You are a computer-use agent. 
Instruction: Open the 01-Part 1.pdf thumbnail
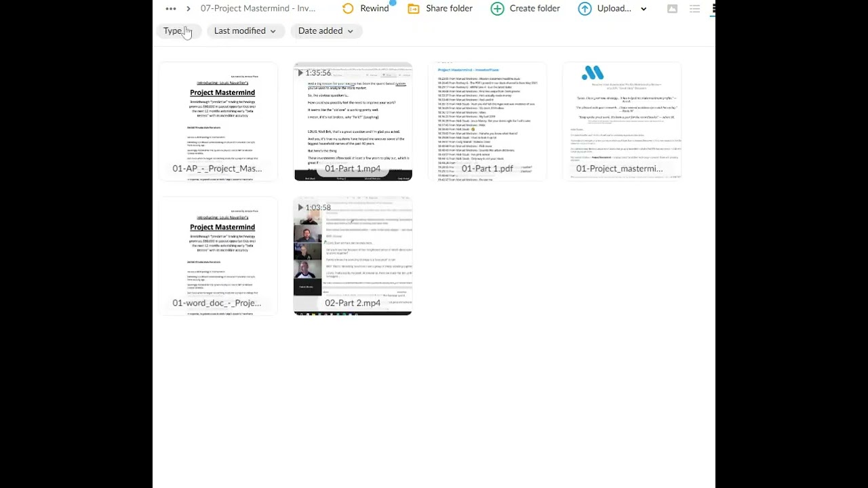tap(487, 122)
